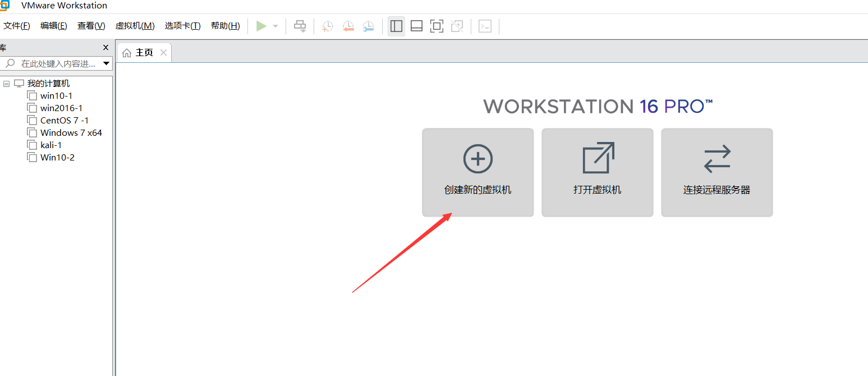Select 我的计算机 in the library tree

48,84
